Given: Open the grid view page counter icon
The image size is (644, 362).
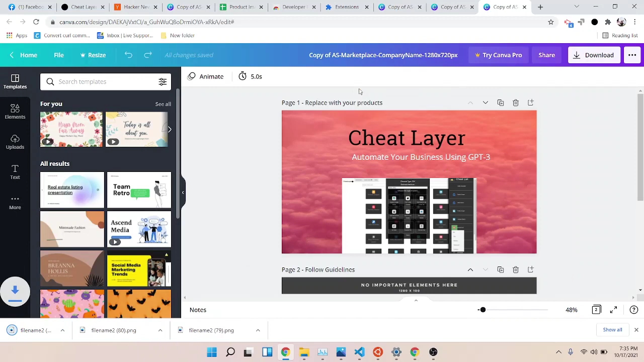Looking at the screenshot, I should tap(596, 310).
